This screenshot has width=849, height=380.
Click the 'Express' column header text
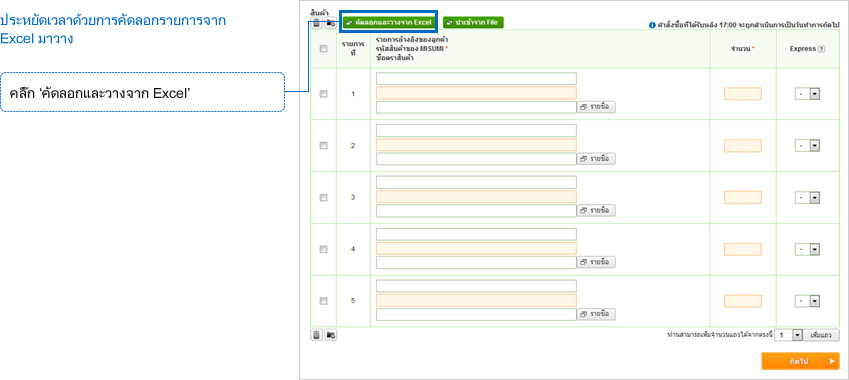802,49
